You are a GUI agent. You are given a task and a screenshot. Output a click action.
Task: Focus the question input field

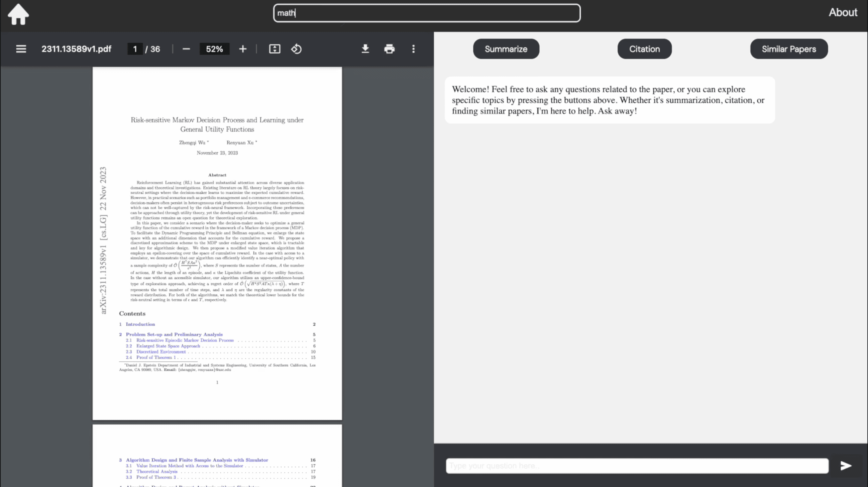[637, 466]
